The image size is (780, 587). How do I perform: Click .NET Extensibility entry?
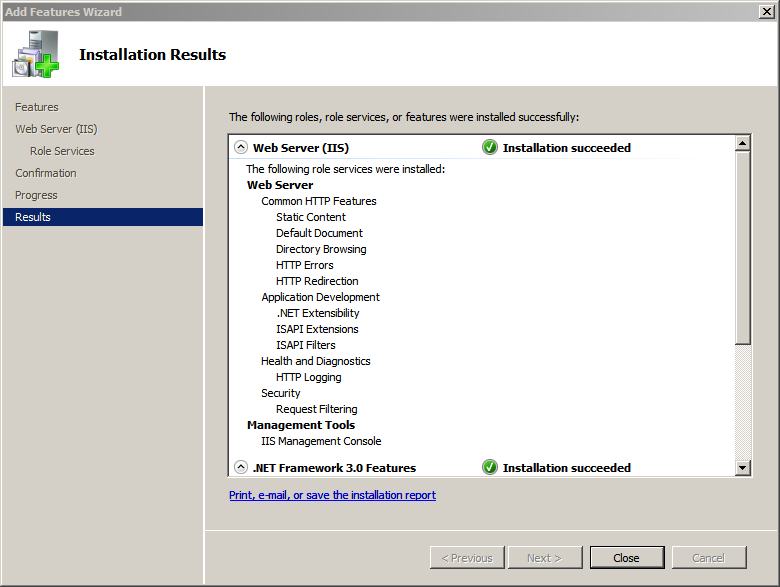pos(318,313)
